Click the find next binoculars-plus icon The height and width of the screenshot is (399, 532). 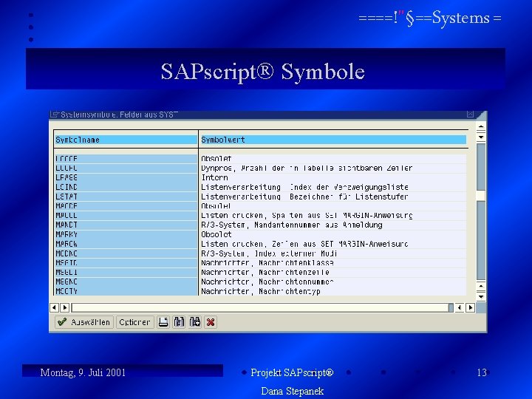coord(195,322)
